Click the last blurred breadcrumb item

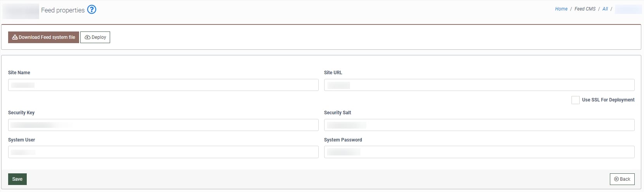628,9
